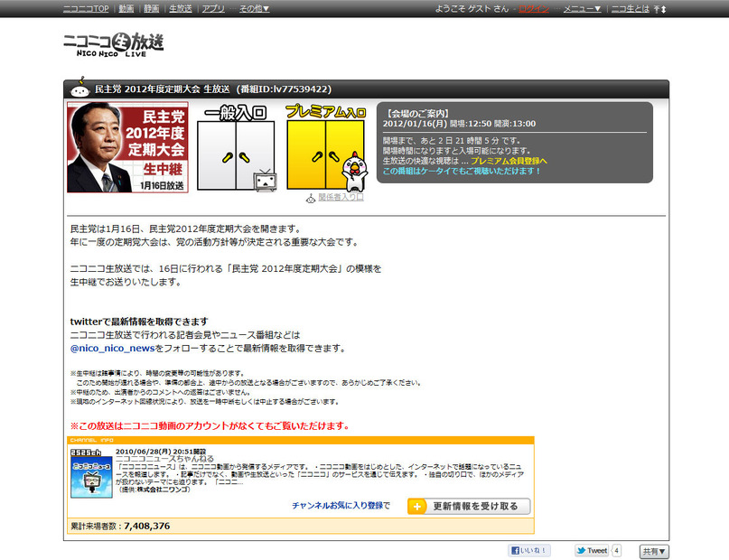Image resolution: width=729 pixels, height=560 pixels.
Task: Click the 累計来場者数 7,408,376 text
Action: [x=120, y=526]
